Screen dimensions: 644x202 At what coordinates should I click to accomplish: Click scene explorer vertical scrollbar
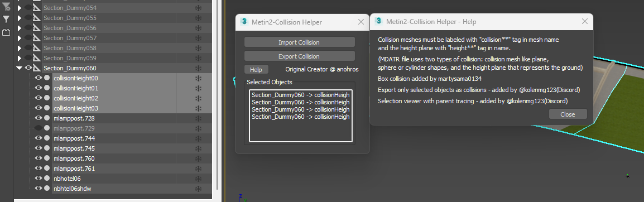point(217,94)
